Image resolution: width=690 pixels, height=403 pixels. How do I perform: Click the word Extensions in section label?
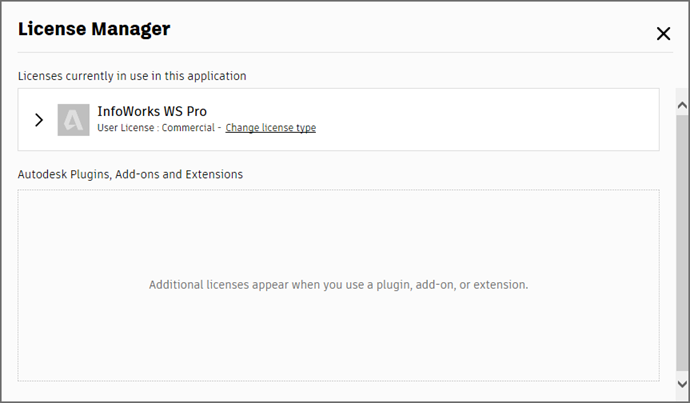click(x=214, y=174)
